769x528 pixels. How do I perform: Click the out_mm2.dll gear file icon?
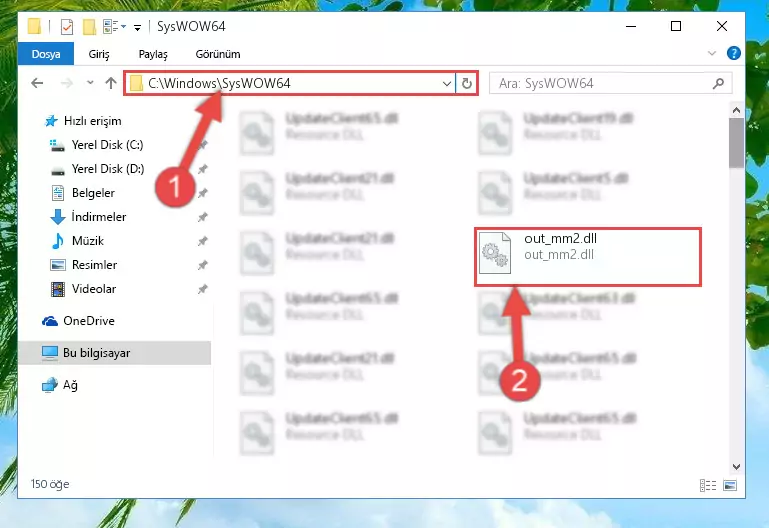click(x=494, y=252)
